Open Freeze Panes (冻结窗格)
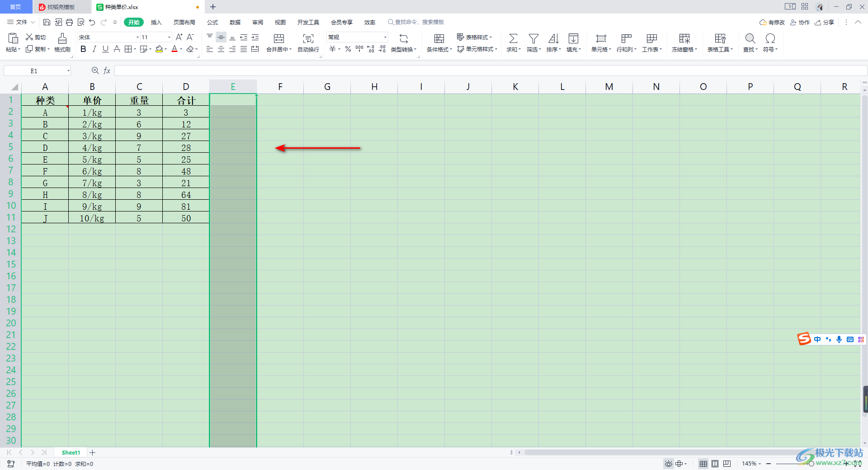 click(x=684, y=42)
